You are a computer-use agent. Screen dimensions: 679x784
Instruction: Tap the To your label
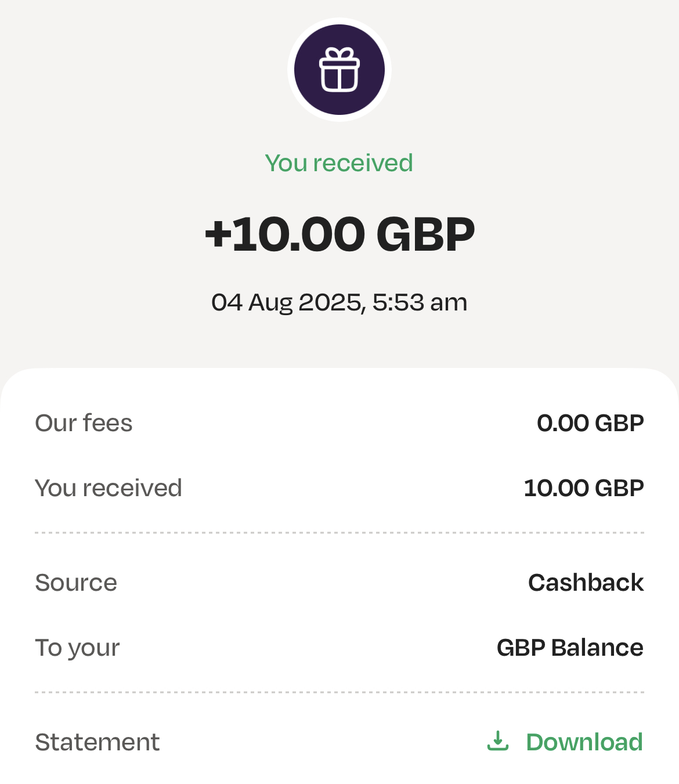point(77,648)
